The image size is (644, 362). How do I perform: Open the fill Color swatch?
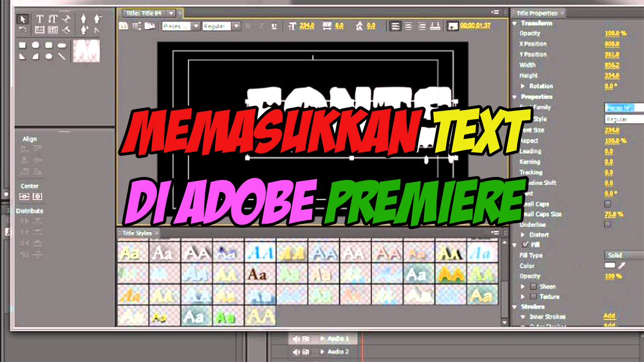coord(610,265)
